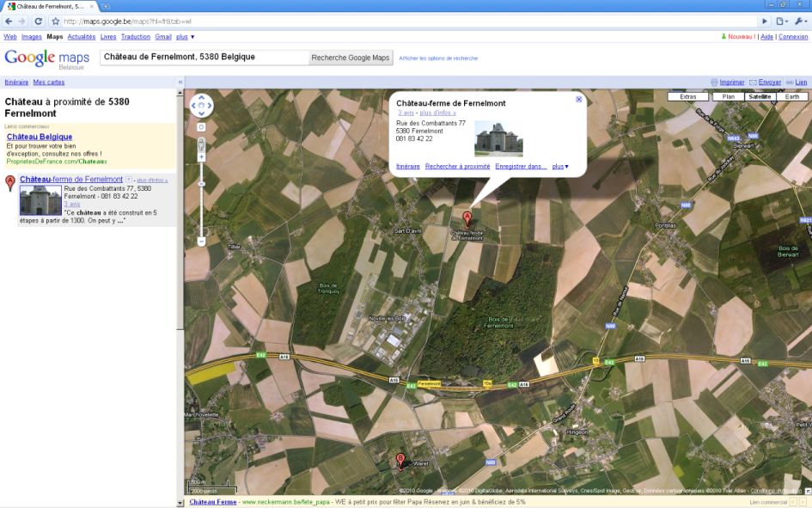This screenshot has width=812, height=508.
Task: Pan the map left with the left arrow
Action: (193, 106)
